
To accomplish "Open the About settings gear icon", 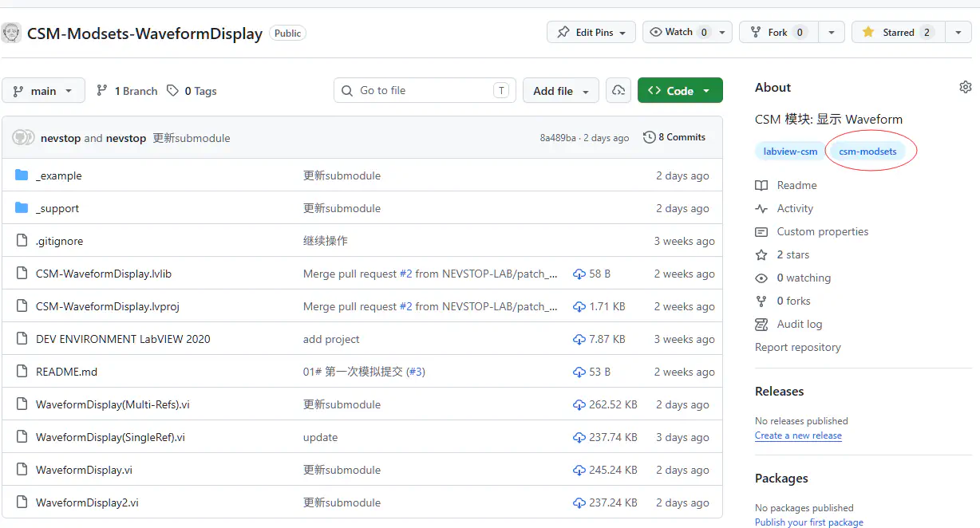I will (966, 87).
